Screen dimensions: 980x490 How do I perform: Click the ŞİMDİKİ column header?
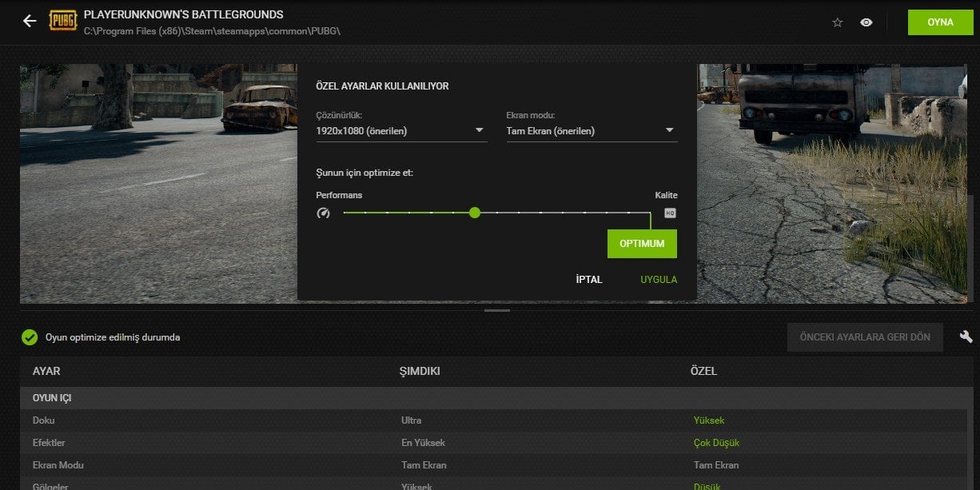(x=420, y=372)
